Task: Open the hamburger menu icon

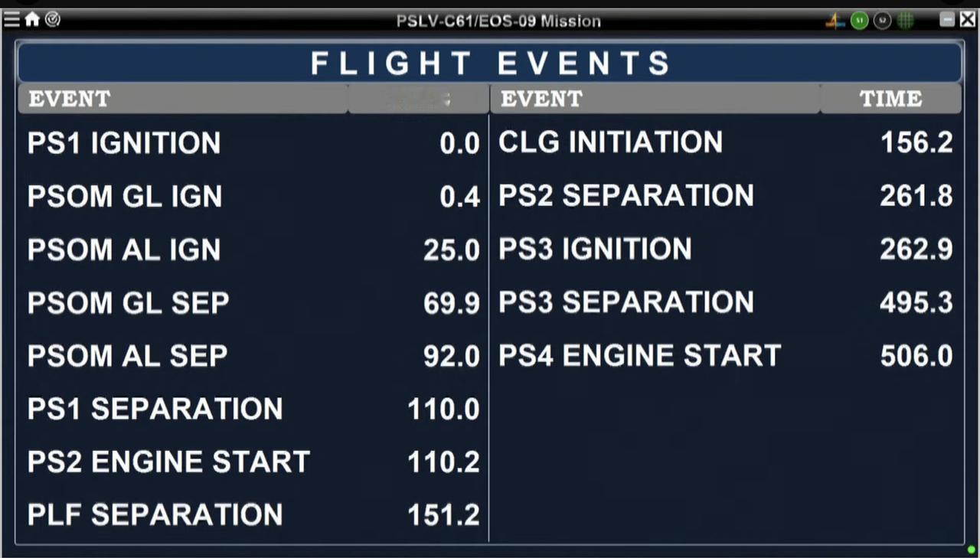Action: click(11, 20)
